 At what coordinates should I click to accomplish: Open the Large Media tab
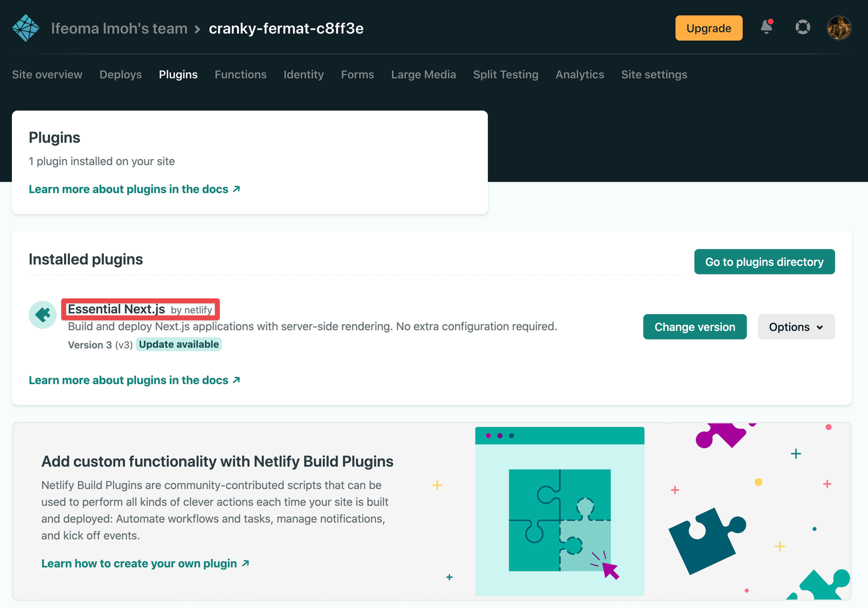click(x=423, y=74)
